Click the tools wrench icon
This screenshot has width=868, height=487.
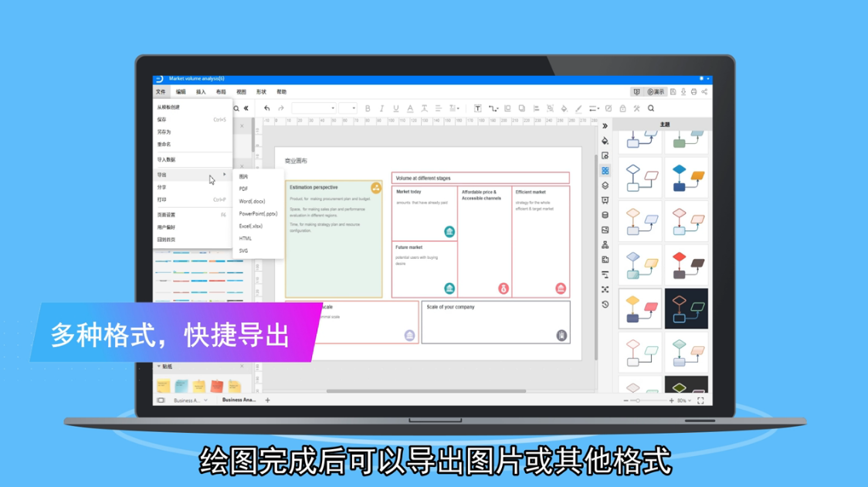coord(636,108)
